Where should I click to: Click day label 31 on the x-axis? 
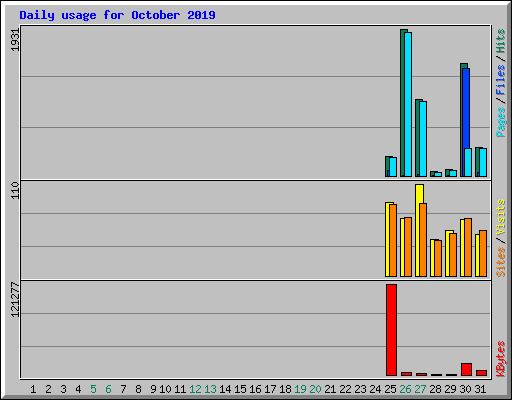click(x=480, y=389)
